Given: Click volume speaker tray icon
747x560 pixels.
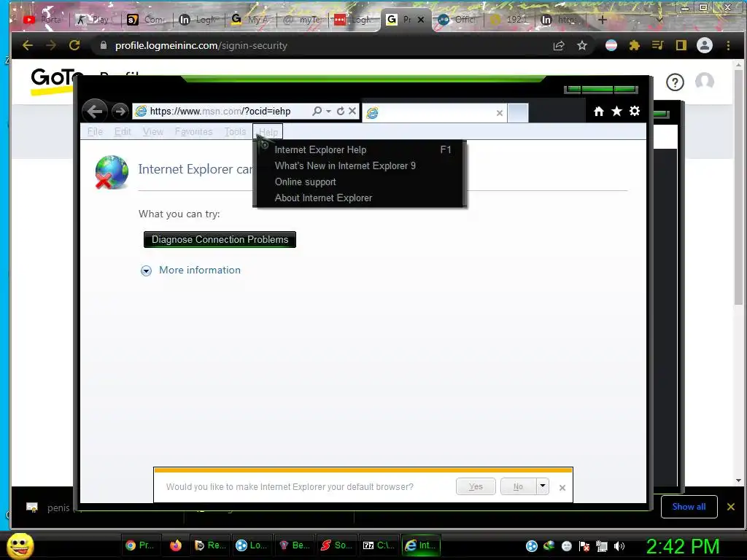Looking at the screenshot, I should click(x=619, y=546).
